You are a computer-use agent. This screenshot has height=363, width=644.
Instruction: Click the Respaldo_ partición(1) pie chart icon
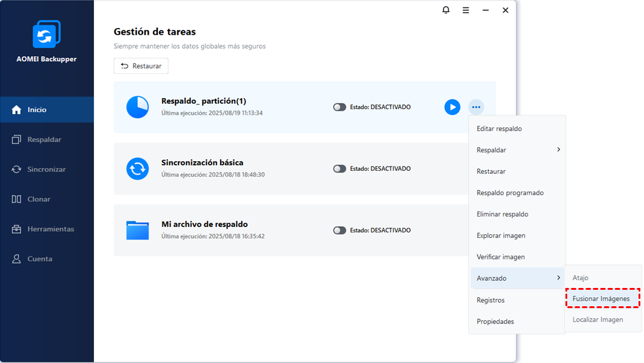138,107
